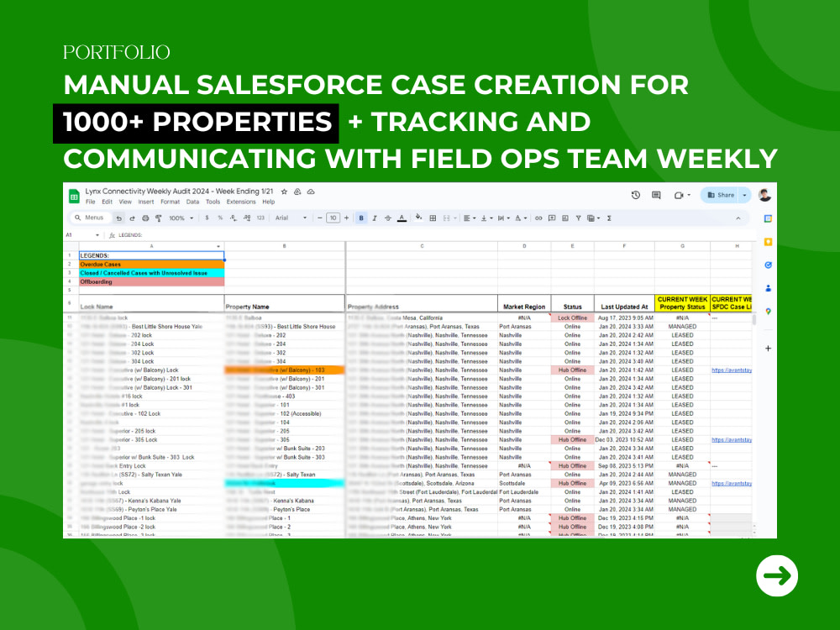Decrease font size with minus
This screenshot has width=840, height=630.
click(x=320, y=218)
